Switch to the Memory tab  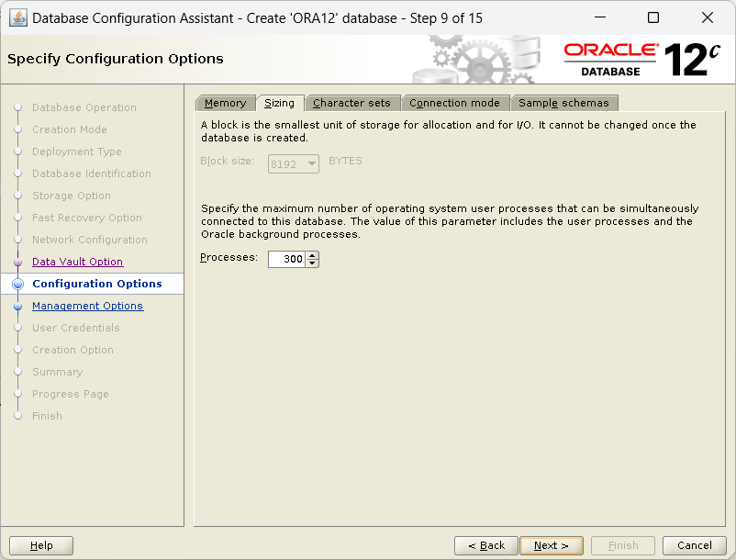(x=226, y=103)
